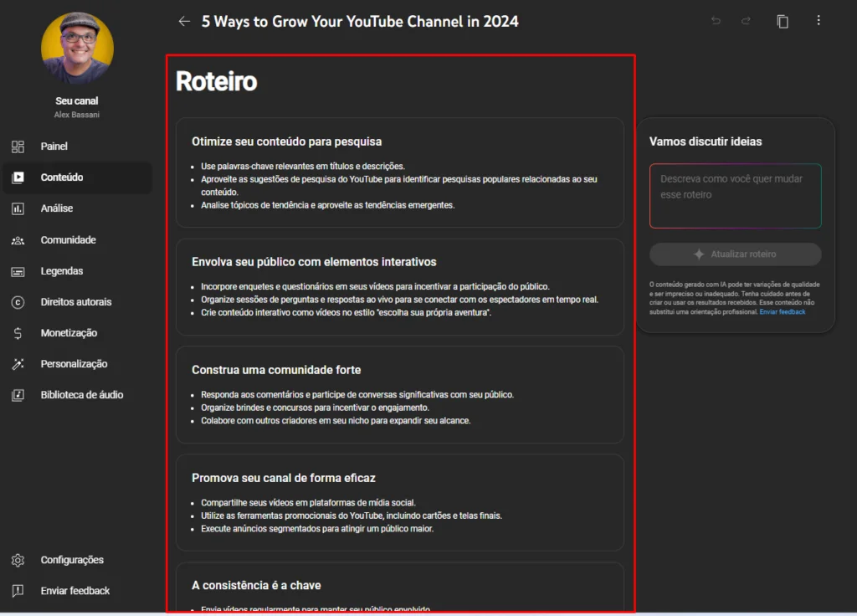Click the script change description text field
Screen dimensions: 857x616
(x=735, y=195)
